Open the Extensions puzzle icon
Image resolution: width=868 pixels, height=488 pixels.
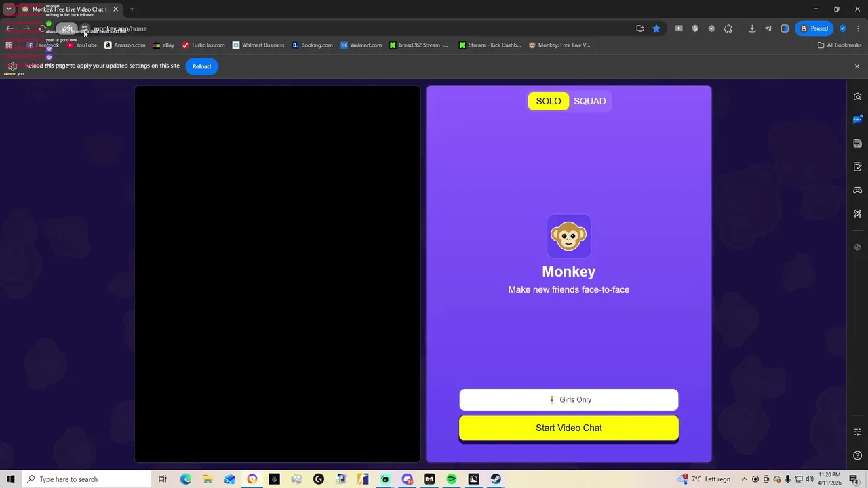(x=728, y=28)
